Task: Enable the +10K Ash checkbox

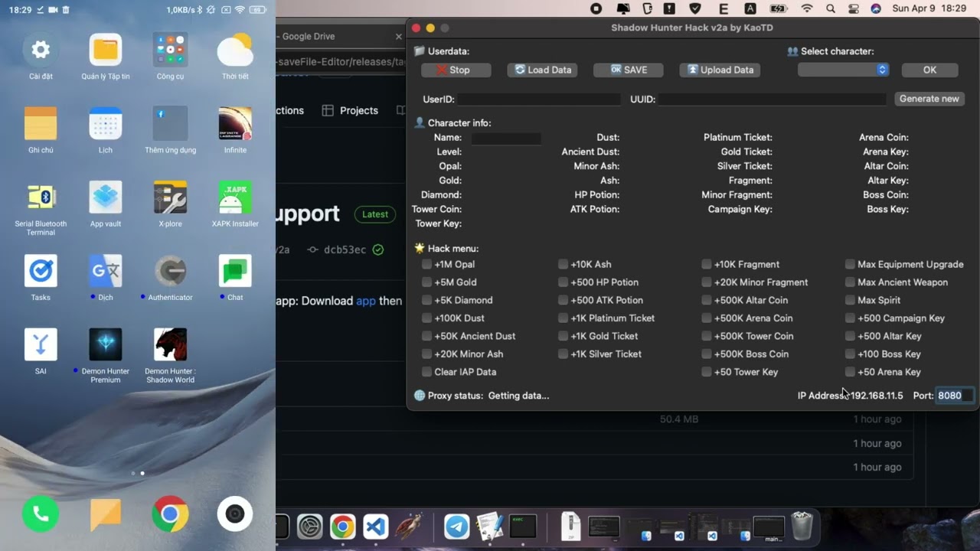Action: pyautogui.click(x=563, y=264)
